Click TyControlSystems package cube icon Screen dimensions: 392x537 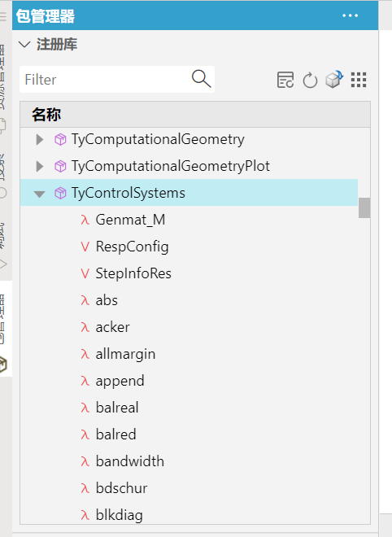tap(60, 193)
